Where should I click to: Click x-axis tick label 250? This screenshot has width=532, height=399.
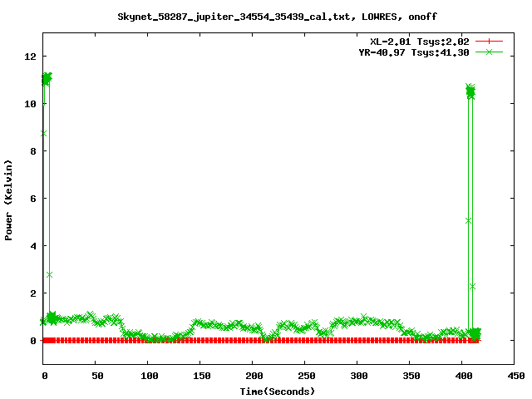pyautogui.click(x=307, y=376)
